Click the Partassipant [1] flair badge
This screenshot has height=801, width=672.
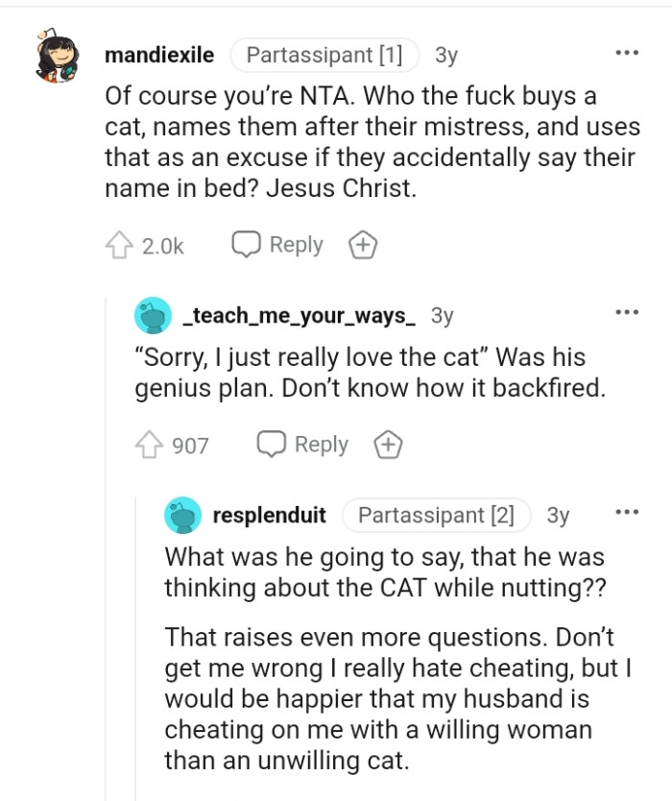pyautogui.click(x=324, y=56)
